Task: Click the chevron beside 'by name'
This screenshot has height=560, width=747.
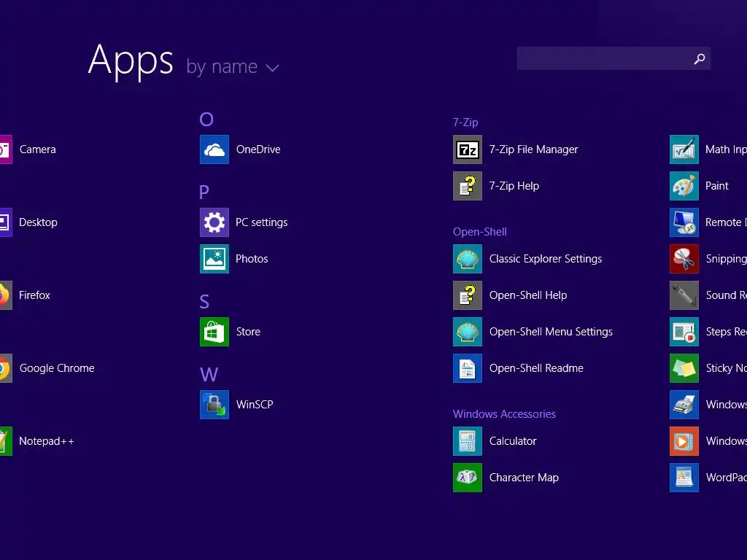Action: [x=273, y=68]
